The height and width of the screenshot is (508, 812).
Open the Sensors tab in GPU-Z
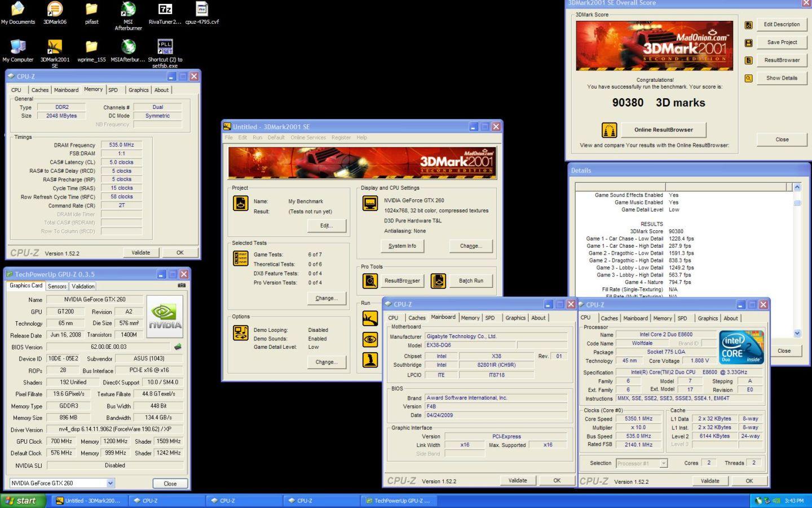(x=57, y=286)
